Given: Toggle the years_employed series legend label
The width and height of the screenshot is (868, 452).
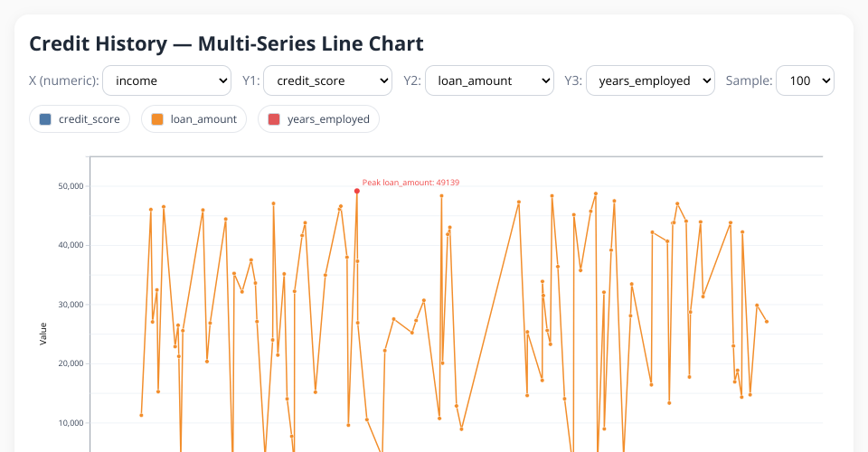Looking at the screenshot, I should point(328,119).
